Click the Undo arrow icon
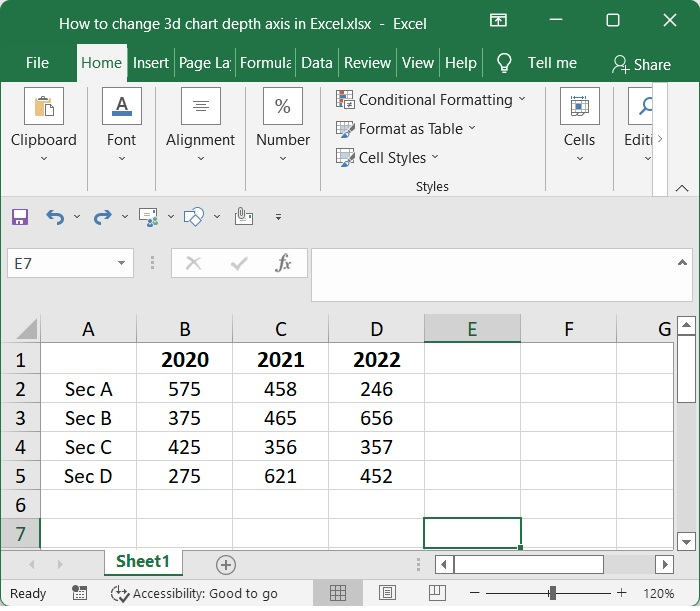Screen dimensions: 700x611 [55, 216]
